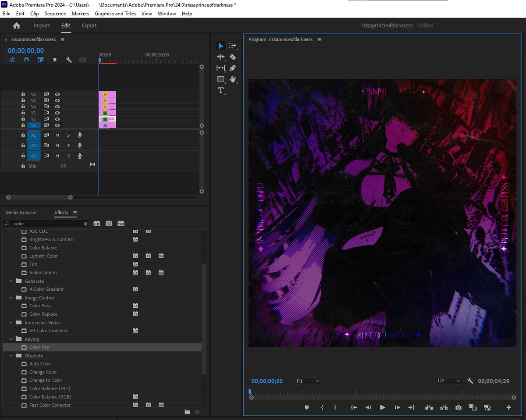Open timeline display settings wrench
The height and width of the screenshot is (420, 526).
[69, 60]
